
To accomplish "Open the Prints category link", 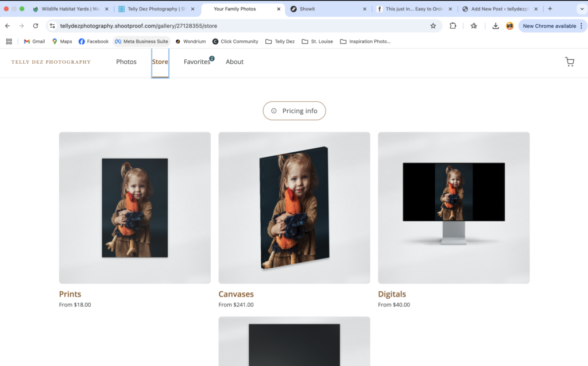I will [x=69, y=294].
